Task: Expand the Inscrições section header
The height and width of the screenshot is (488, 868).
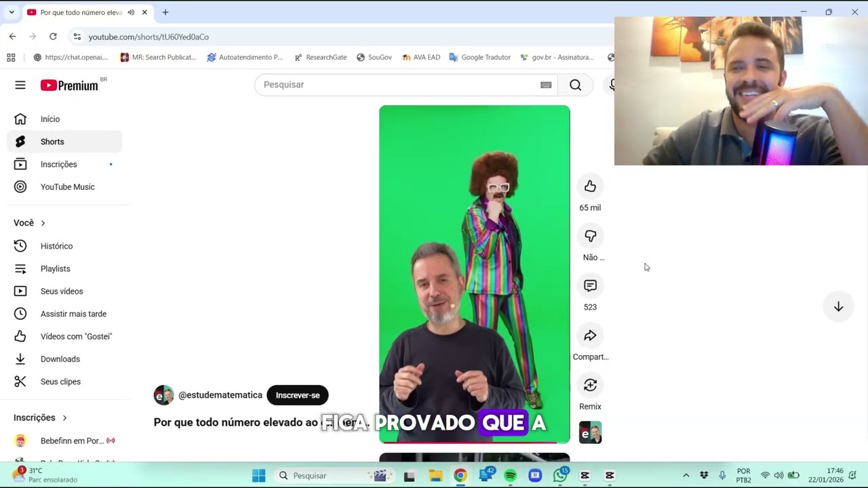Action: coord(40,418)
